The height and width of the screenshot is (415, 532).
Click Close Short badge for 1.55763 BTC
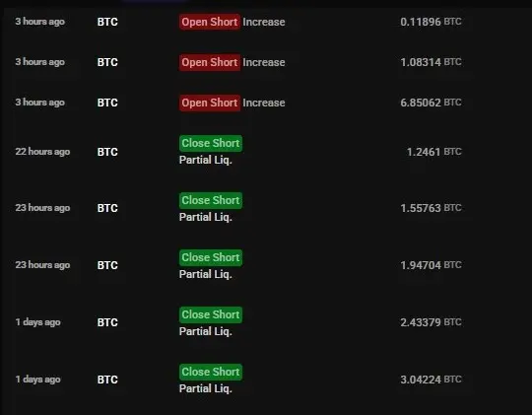[211, 200]
